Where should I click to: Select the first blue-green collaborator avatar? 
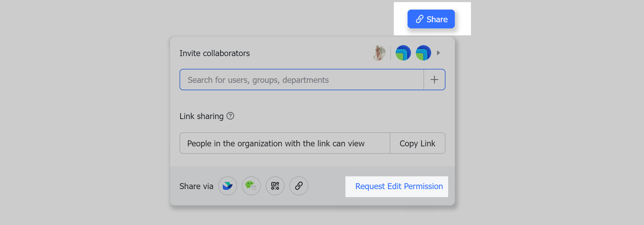tap(403, 53)
